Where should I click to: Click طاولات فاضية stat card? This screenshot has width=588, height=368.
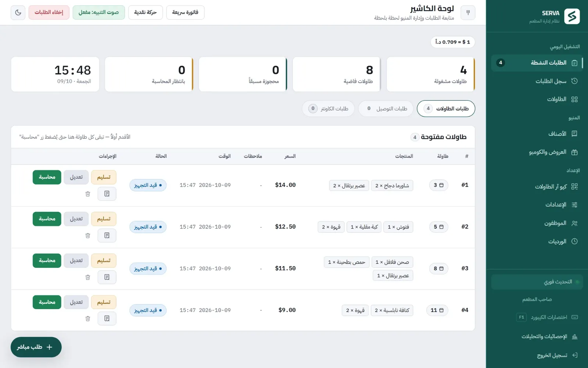[x=337, y=74]
